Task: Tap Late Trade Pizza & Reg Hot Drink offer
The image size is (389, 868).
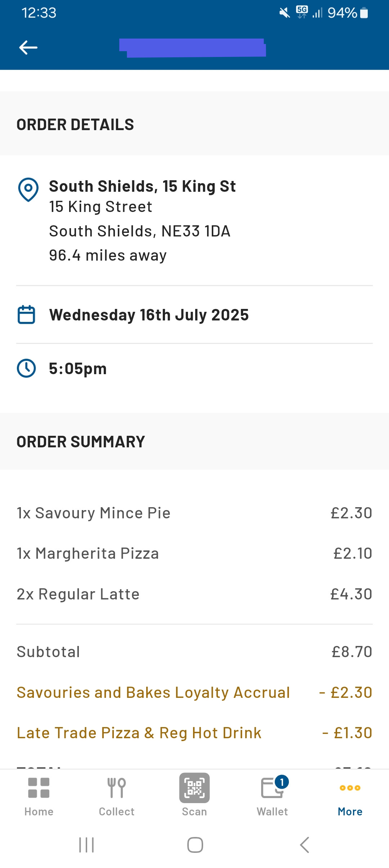Action: click(139, 733)
